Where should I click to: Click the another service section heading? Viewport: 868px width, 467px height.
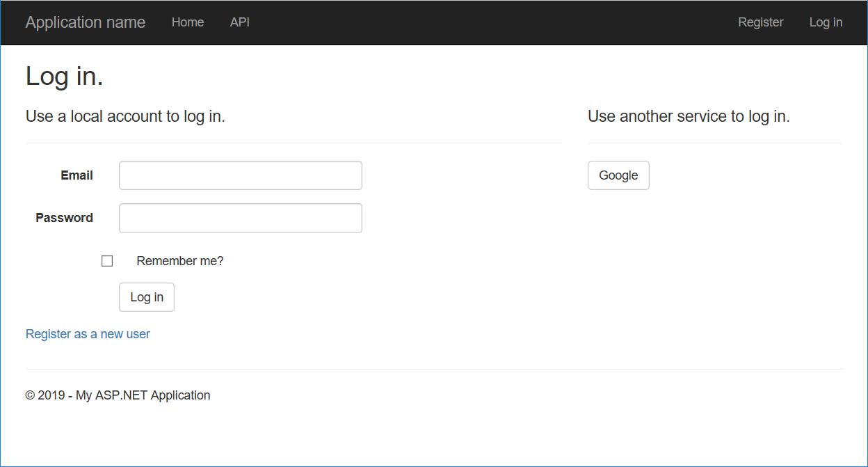tap(689, 116)
